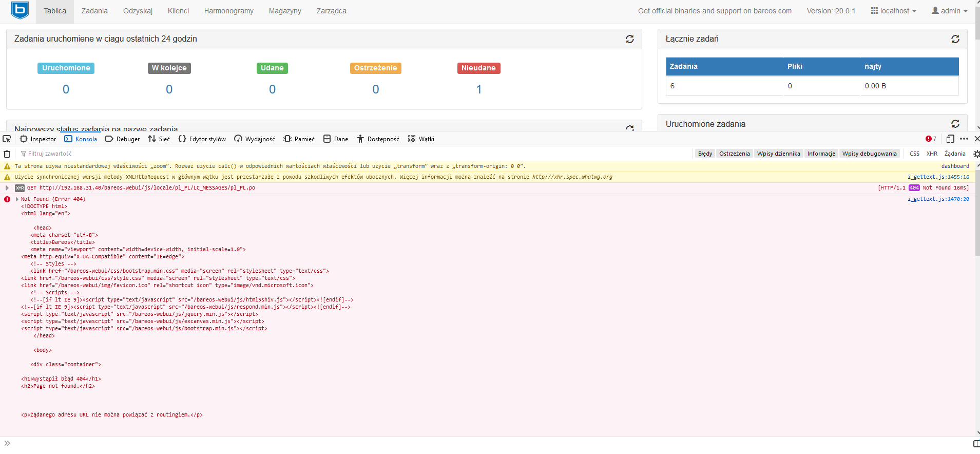Refresh the Uruchomione zadania panel
Screen dimensions: 980x454
[955, 124]
